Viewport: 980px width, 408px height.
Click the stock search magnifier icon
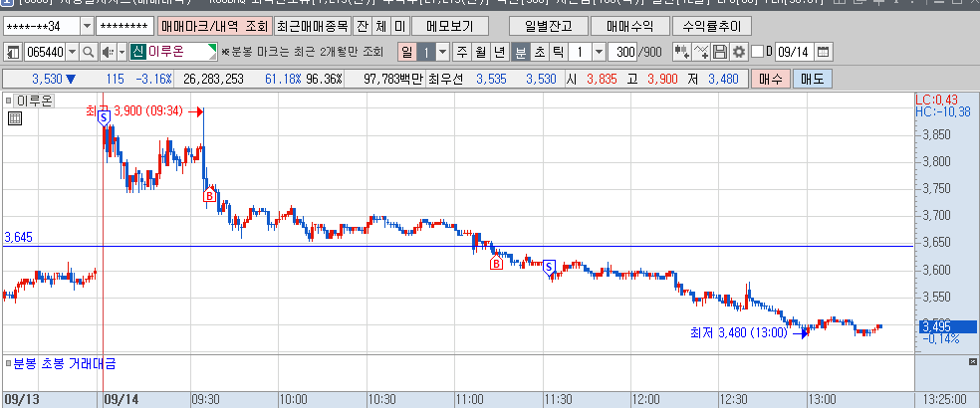tap(89, 52)
